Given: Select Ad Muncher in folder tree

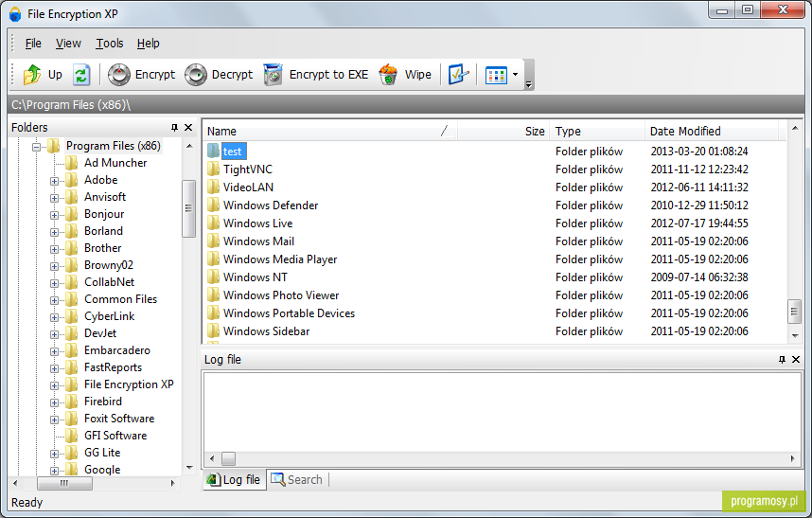Looking at the screenshot, I should [115, 163].
